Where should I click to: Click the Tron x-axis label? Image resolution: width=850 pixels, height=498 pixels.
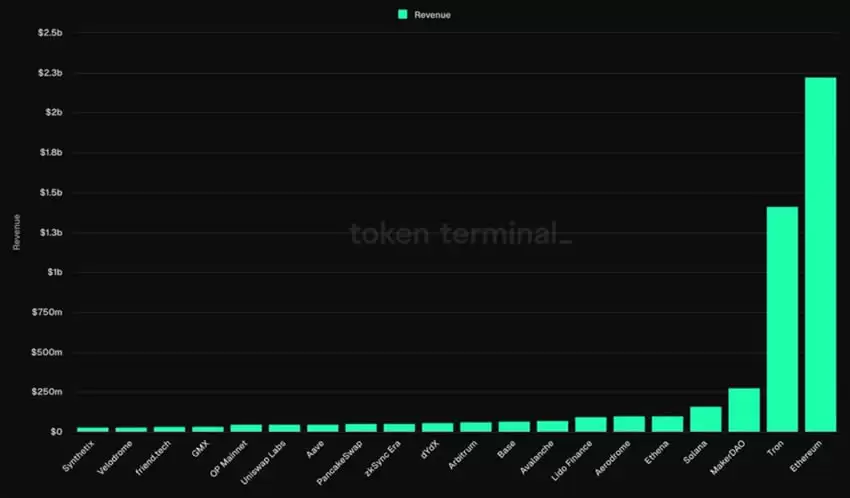(777, 447)
